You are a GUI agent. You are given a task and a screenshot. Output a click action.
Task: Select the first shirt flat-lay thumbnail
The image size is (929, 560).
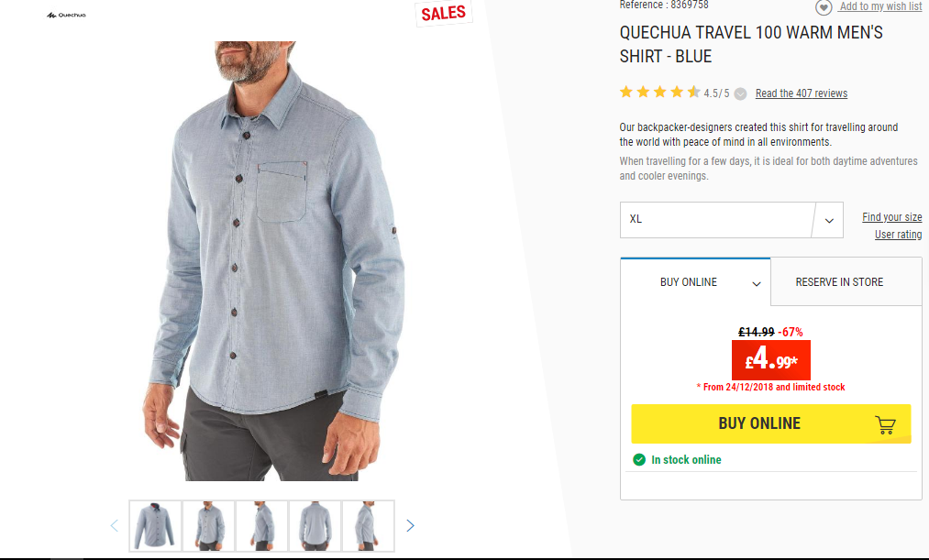coord(155,526)
